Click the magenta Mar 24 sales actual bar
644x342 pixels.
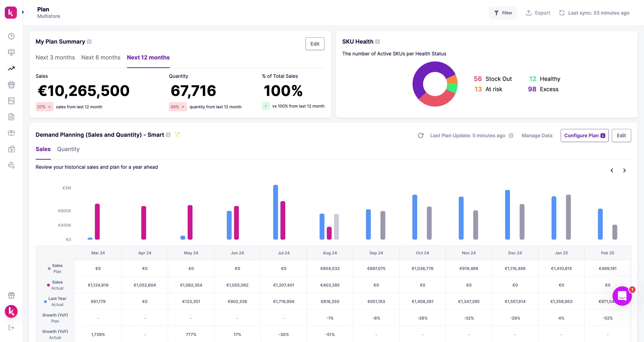click(97, 222)
